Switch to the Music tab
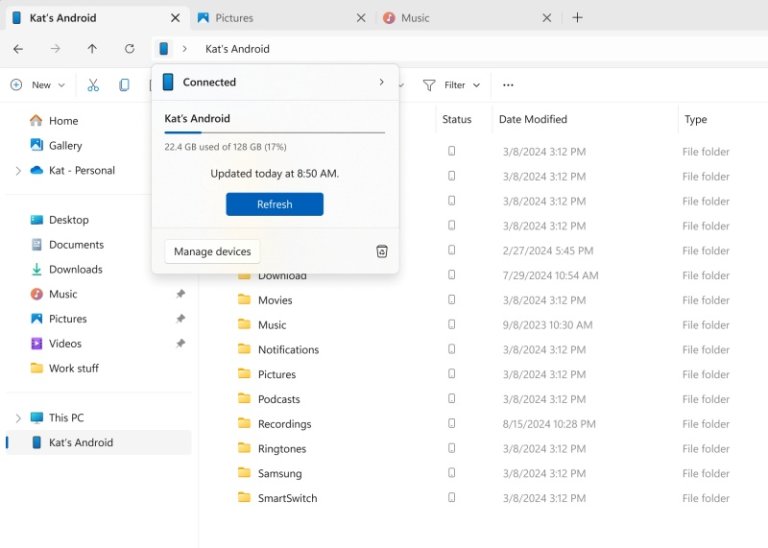This screenshot has width=768, height=548. [x=468, y=18]
